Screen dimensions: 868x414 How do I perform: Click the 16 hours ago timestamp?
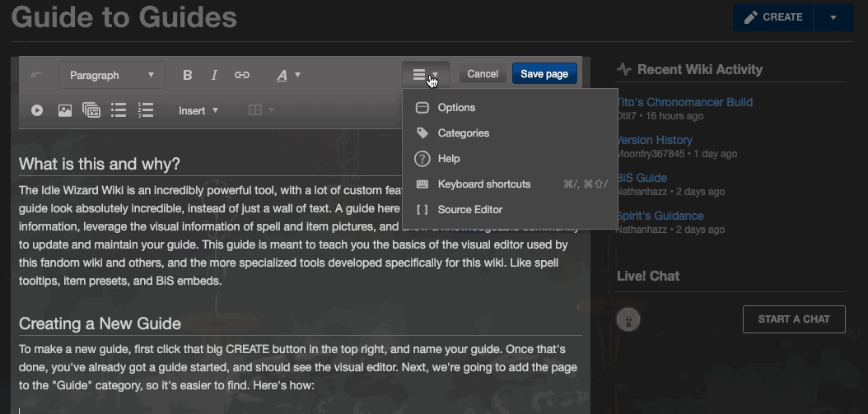tap(674, 116)
